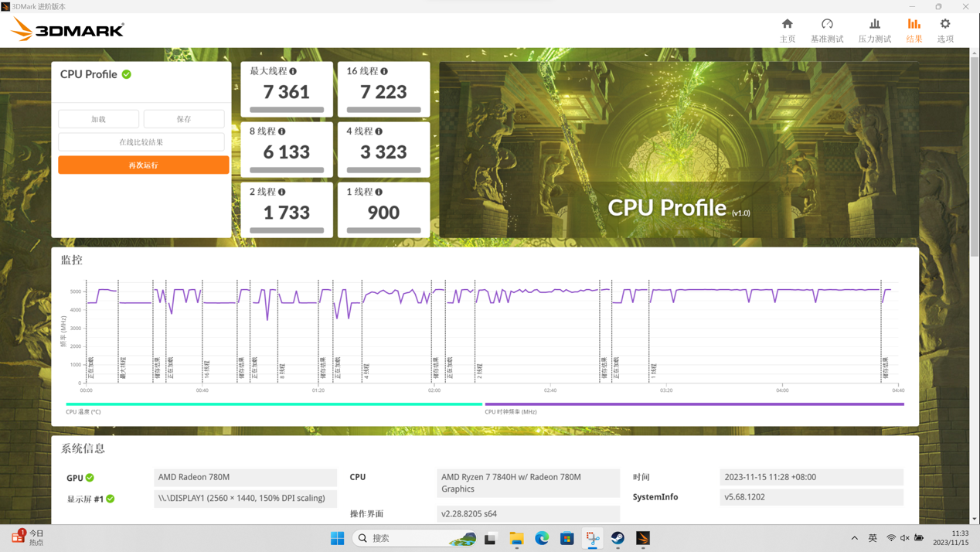Select the 结果 tab
This screenshot has height=552, width=980.
click(914, 30)
